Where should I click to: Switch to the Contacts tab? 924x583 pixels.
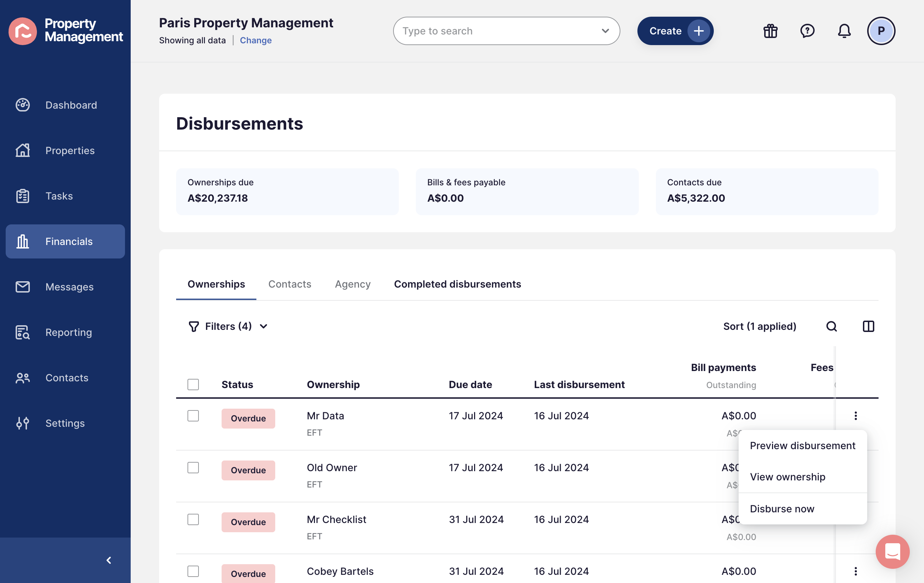pos(290,284)
